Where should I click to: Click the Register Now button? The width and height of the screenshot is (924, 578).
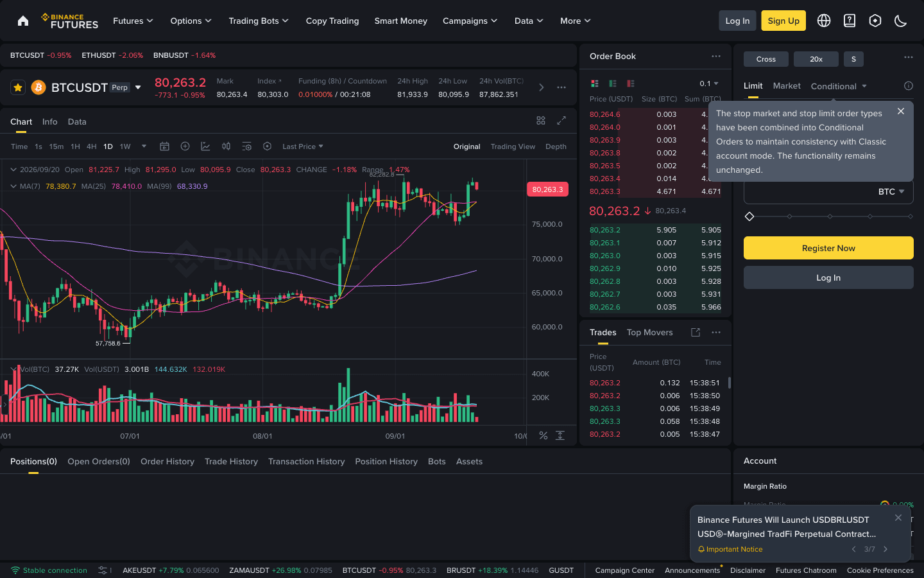828,248
